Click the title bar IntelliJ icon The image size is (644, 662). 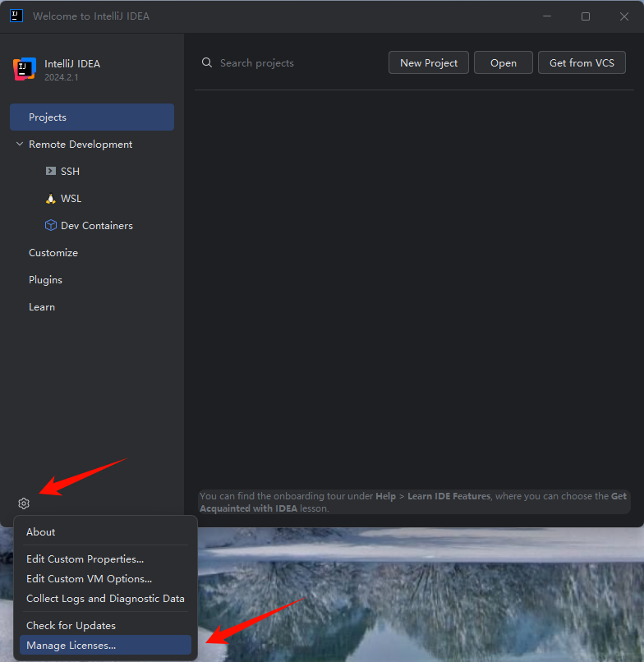click(16, 16)
